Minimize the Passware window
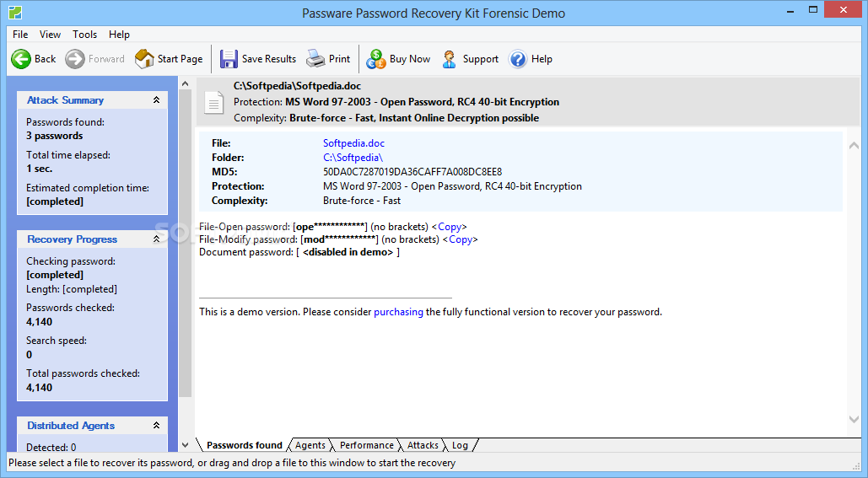This screenshot has width=868, height=478. click(791, 10)
